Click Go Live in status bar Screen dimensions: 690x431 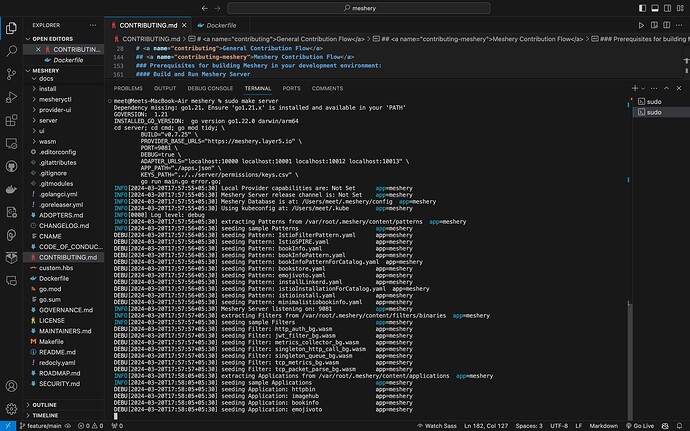pyautogui.click(x=640, y=426)
